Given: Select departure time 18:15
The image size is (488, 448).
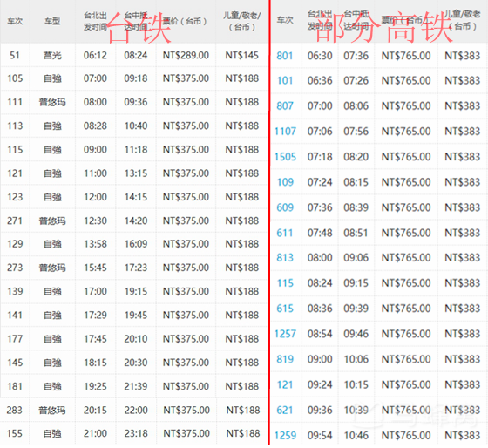Looking at the screenshot, I should (x=95, y=363).
